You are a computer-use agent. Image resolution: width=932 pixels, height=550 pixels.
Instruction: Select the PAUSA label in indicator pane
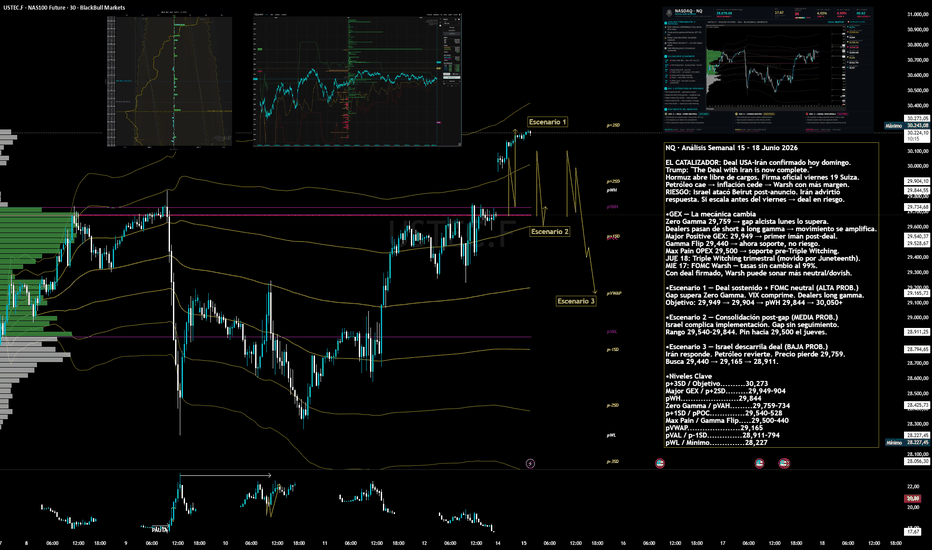point(159,529)
